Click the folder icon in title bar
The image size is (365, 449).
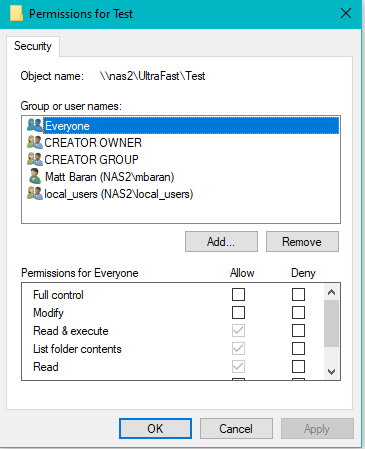[16, 14]
